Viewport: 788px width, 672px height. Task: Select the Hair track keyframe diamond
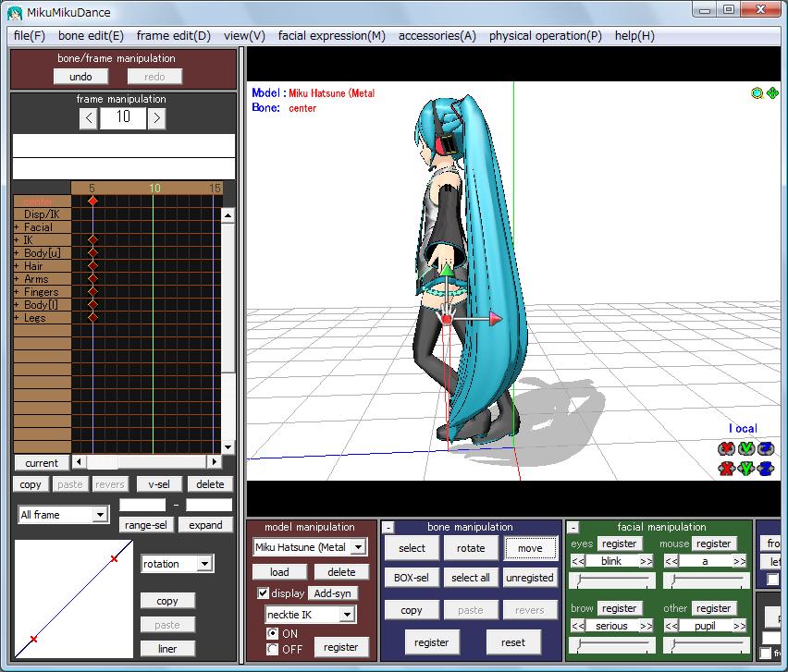(x=92, y=265)
